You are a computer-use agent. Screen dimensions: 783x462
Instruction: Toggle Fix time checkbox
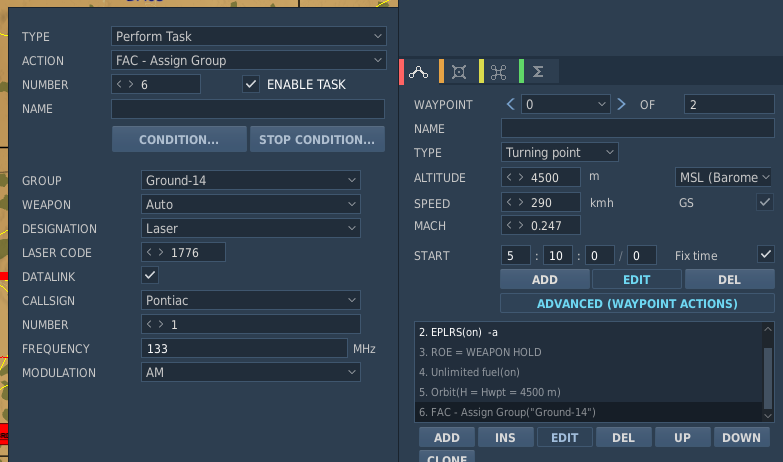pos(766,254)
